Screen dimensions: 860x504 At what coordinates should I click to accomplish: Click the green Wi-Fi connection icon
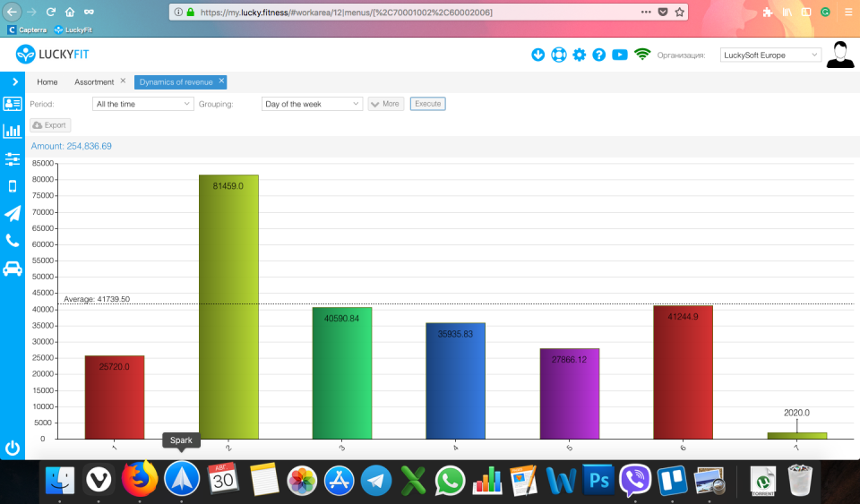tap(641, 55)
